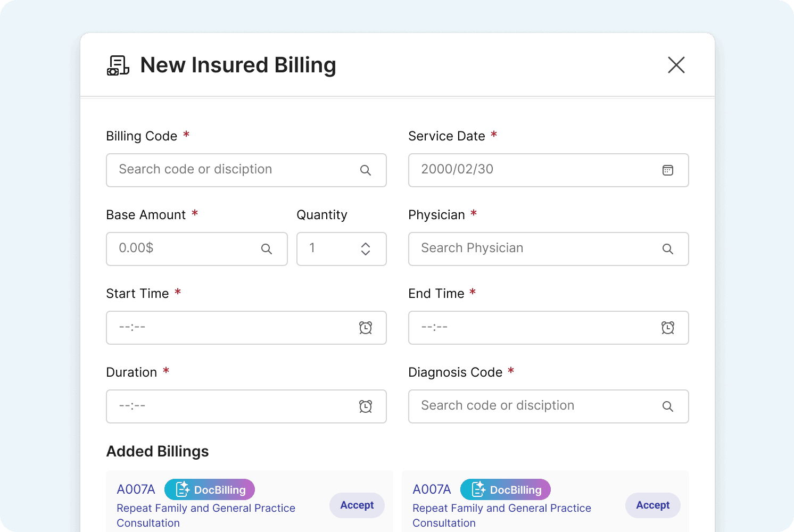Accept the second A007A added billing
The image size is (794, 532).
tap(652, 505)
